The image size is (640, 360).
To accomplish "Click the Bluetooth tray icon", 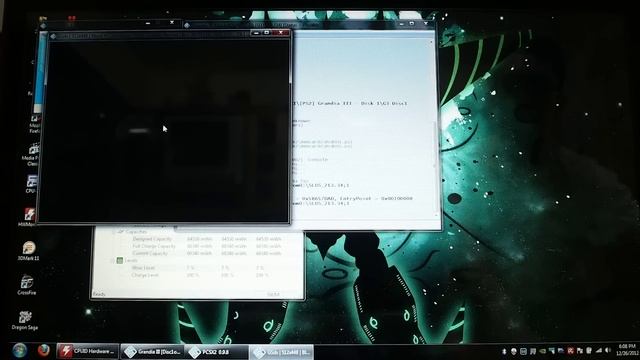I will [x=504, y=351].
